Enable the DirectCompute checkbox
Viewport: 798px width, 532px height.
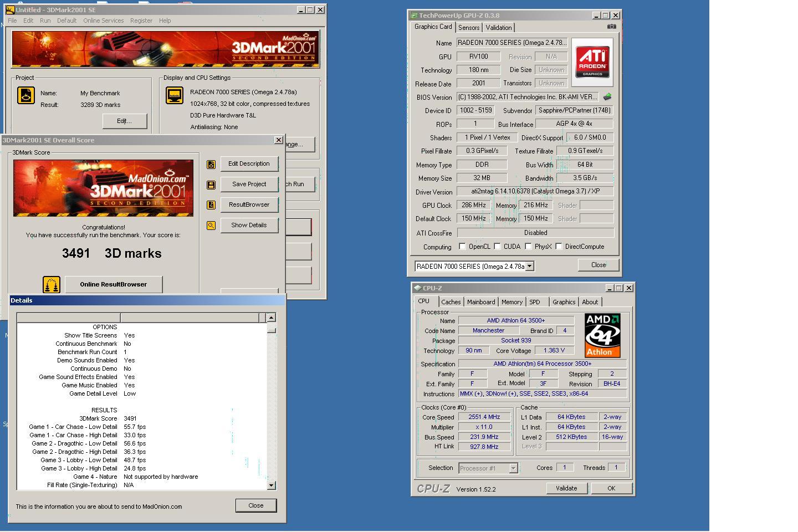[x=559, y=247]
